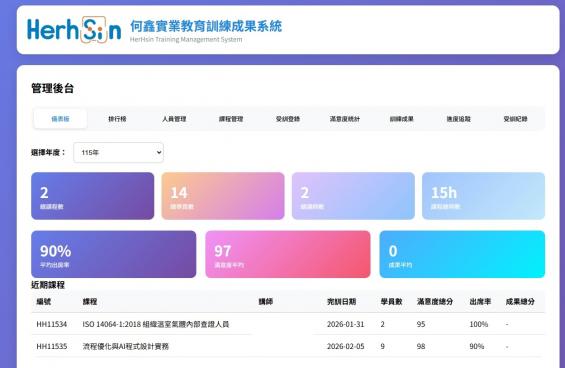Click the dark purple card showing 2
Screen dimensions: 565x368
point(93,196)
